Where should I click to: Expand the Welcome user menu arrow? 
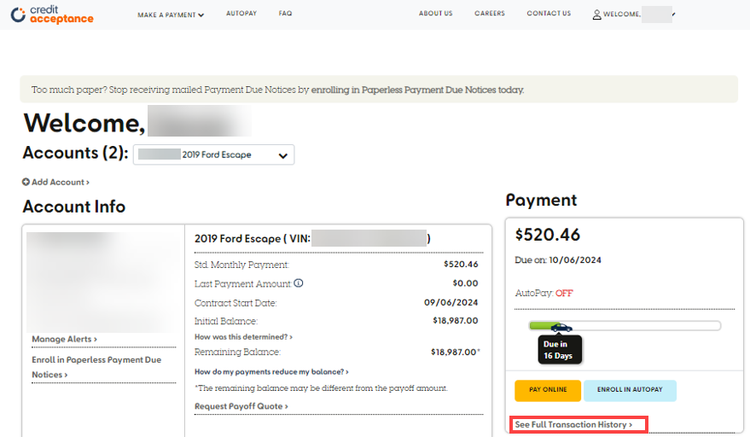click(674, 15)
